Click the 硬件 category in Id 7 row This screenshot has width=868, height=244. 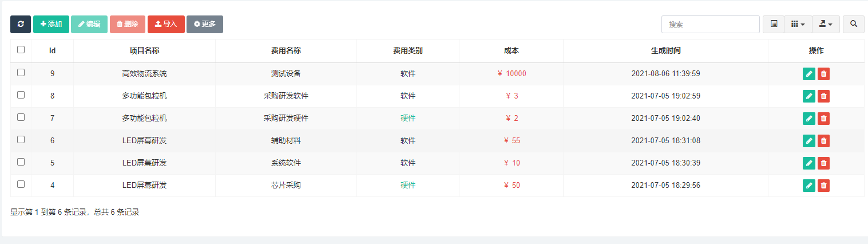(x=408, y=118)
